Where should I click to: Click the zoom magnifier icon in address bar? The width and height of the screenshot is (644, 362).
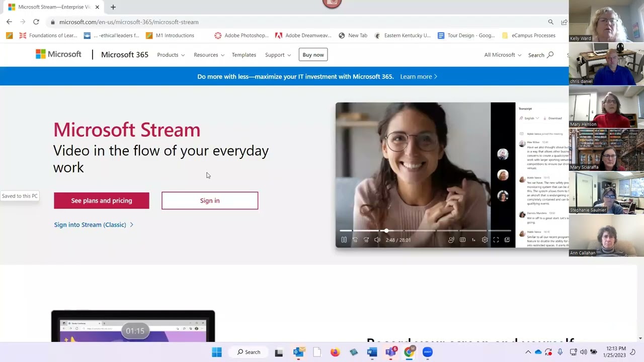[x=551, y=22]
